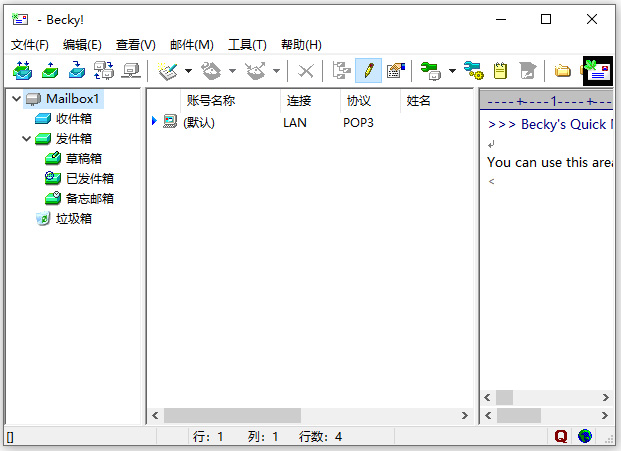The height and width of the screenshot is (451, 621).
Task: Open the address book keyboard icon
Action: (396, 71)
